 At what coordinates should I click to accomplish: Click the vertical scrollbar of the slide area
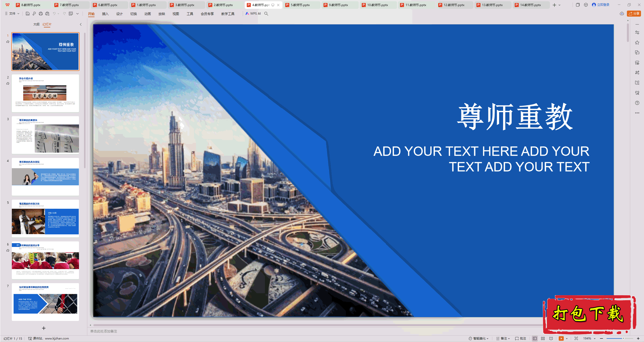[x=628, y=33]
